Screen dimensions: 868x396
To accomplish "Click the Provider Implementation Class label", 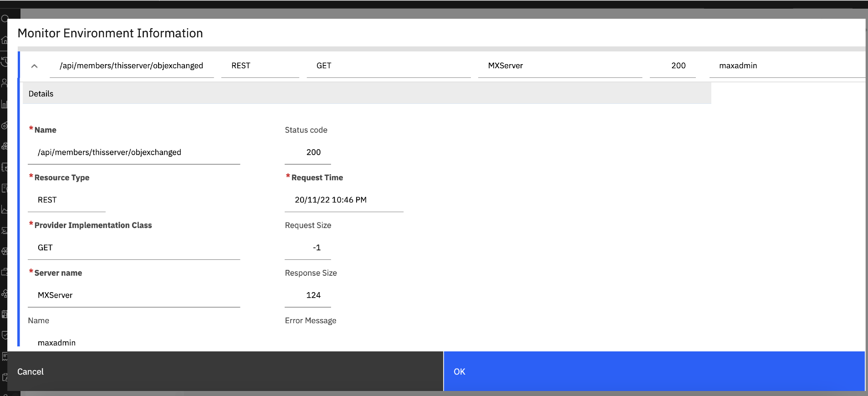I will click(x=93, y=225).
